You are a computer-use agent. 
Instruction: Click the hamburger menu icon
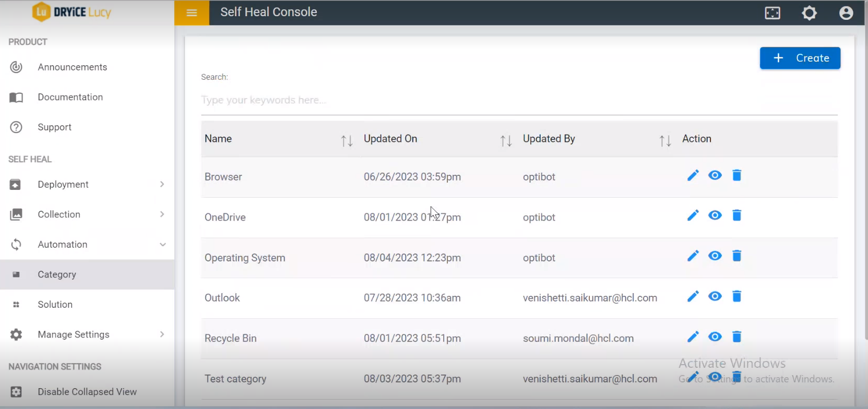(192, 13)
